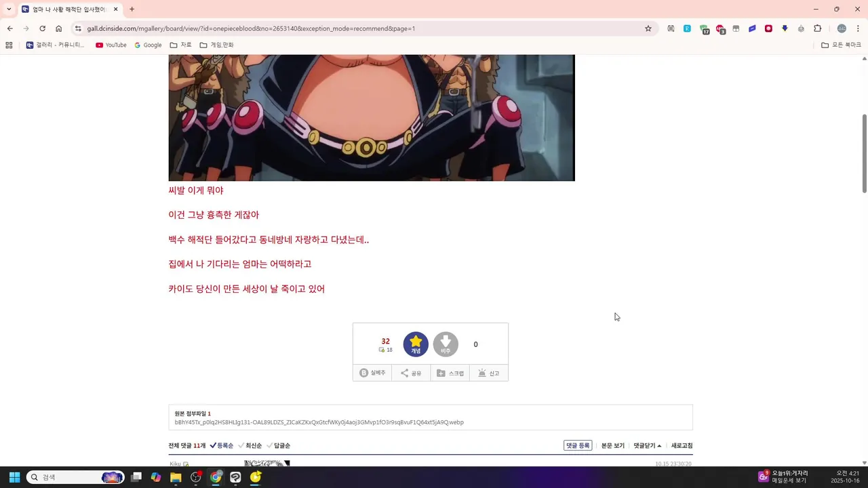This screenshot has width=868, height=488.
Task: Click the red record extension icon
Action: (x=768, y=28)
